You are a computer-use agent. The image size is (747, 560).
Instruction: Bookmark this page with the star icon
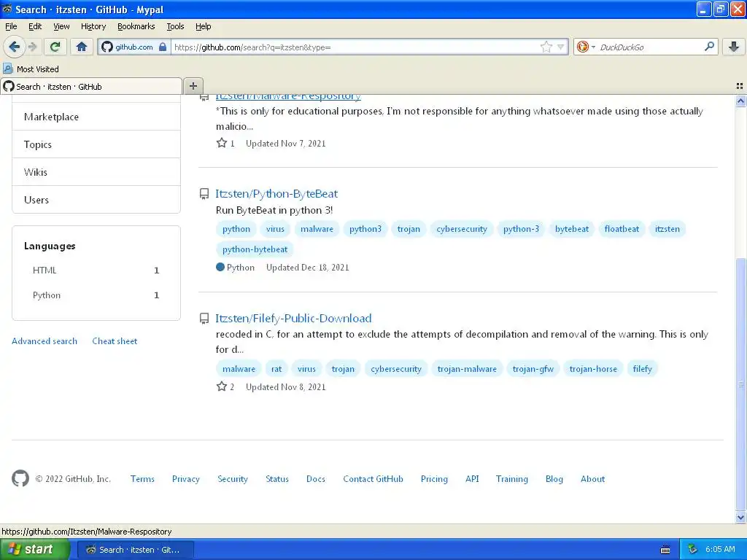pos(546,47)
